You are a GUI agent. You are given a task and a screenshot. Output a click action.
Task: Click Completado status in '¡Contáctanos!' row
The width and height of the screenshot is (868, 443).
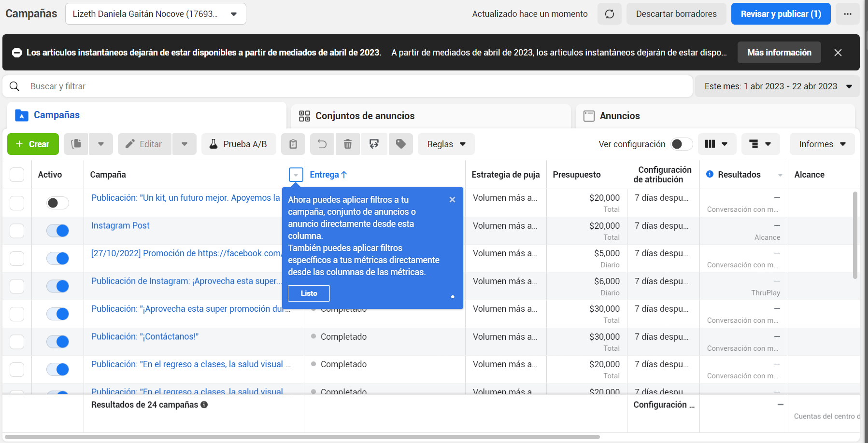click(343, 337)
